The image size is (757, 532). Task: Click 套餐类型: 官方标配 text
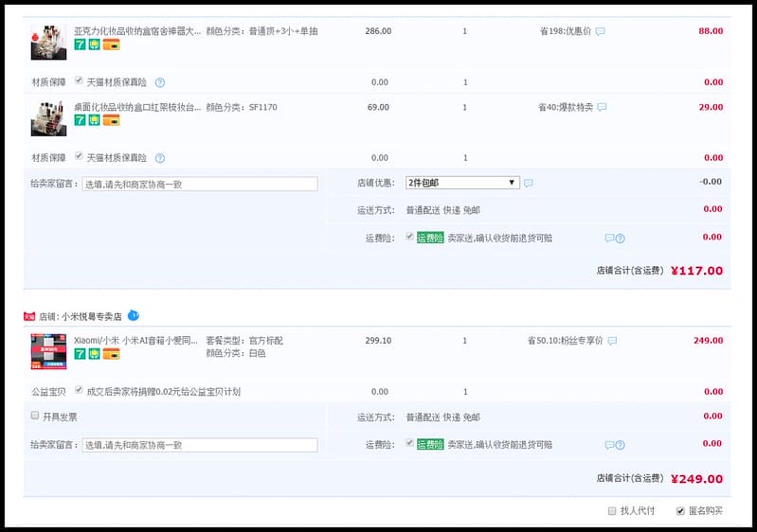point(244,341)
